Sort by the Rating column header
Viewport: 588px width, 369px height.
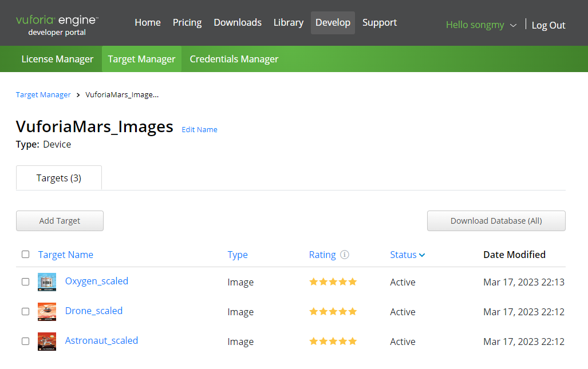click(x=322, y=255)
